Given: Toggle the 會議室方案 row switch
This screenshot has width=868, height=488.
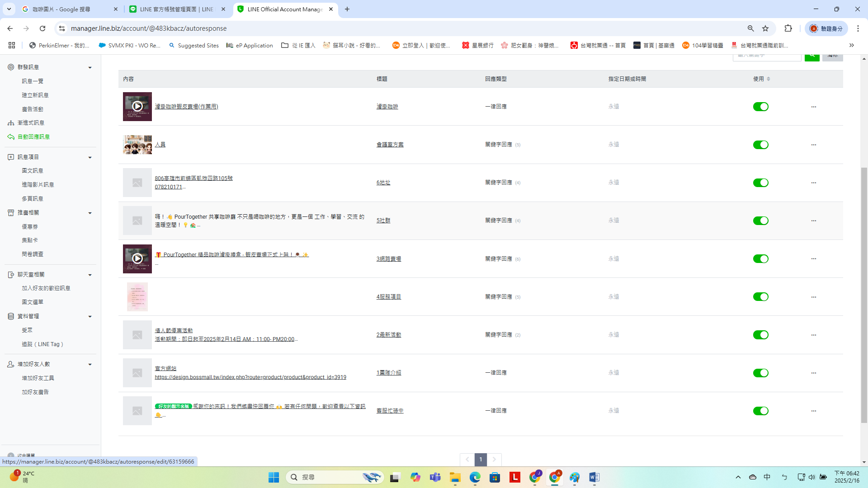Looking at the screenshot, I should (x=760, y=145).
